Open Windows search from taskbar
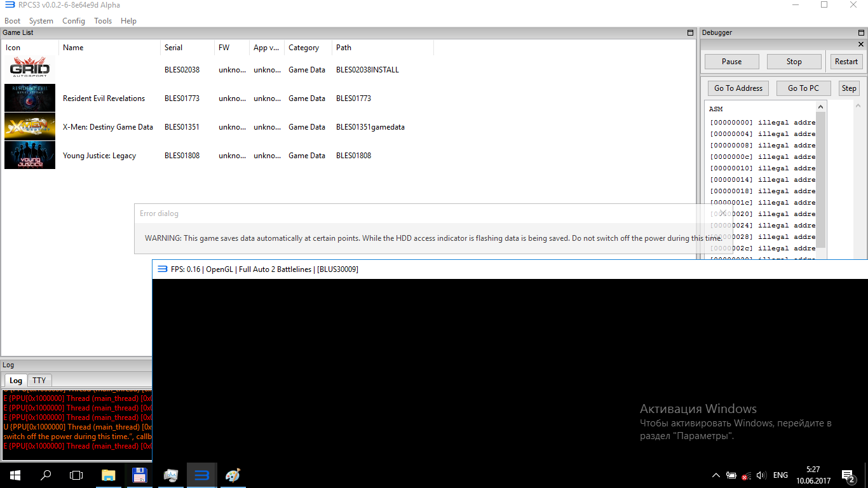Image resolution: width=868 pixels, height=488 pixels. pyautogui.click(x=46, y=475)
